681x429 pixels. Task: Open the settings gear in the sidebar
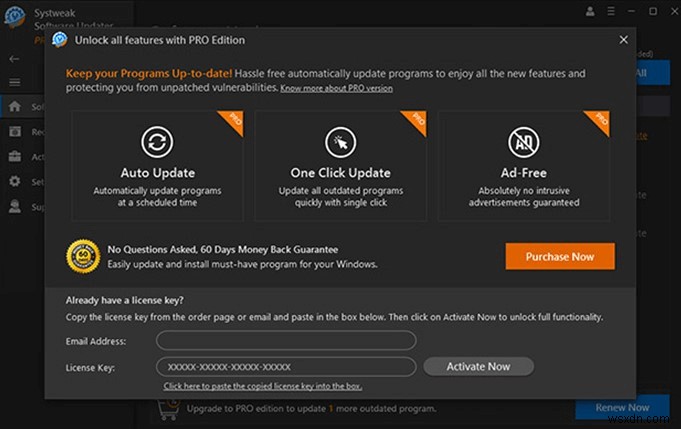tap(14, 182)
